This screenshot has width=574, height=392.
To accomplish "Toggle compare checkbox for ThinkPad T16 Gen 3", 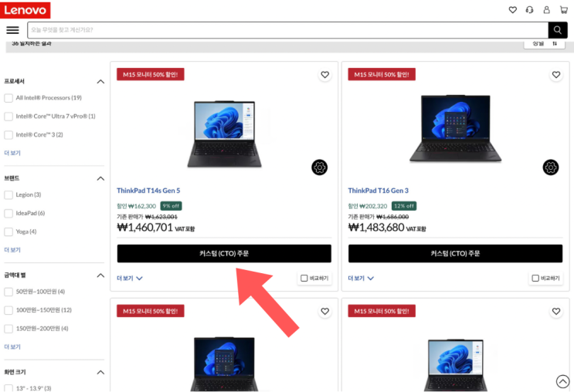I will (535, 279).
